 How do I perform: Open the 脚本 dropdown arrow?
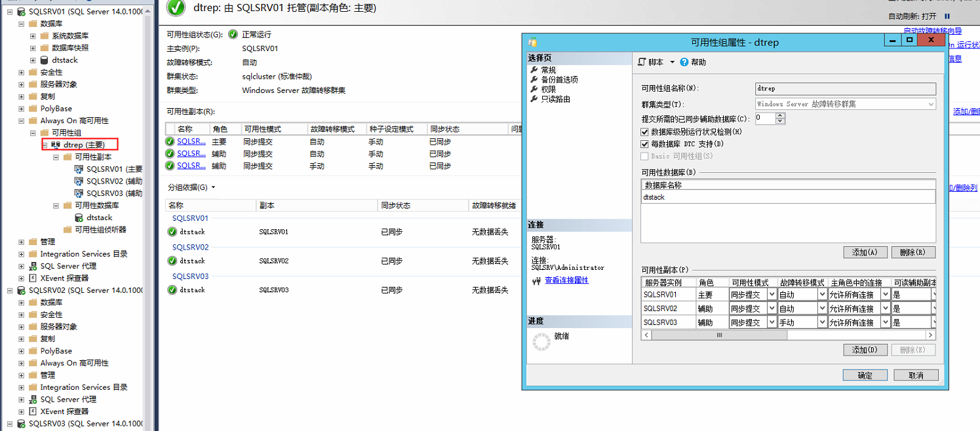click(x=672, y=62)
